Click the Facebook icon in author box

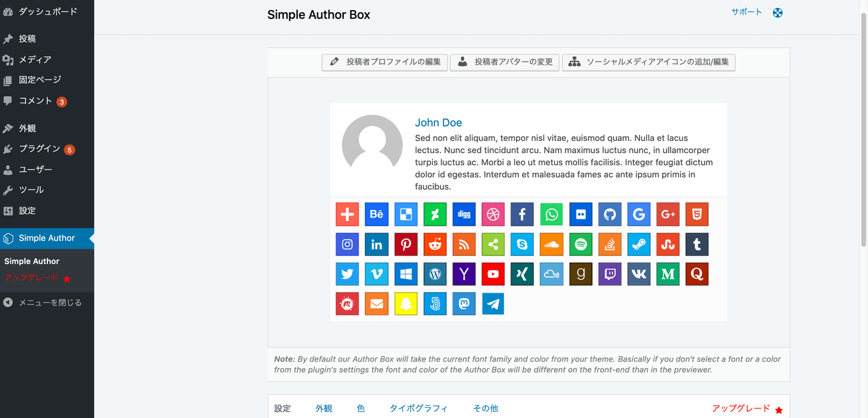pos(522,215)
